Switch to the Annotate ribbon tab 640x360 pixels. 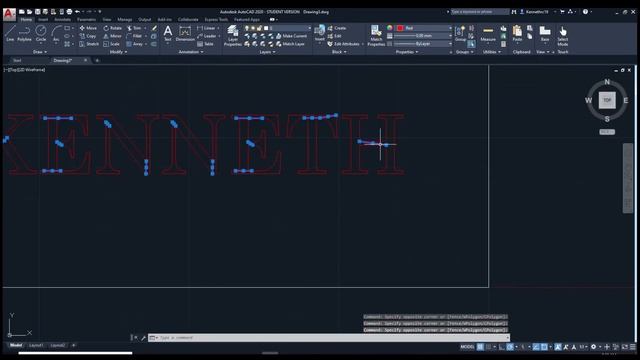(x=62, y=20)
